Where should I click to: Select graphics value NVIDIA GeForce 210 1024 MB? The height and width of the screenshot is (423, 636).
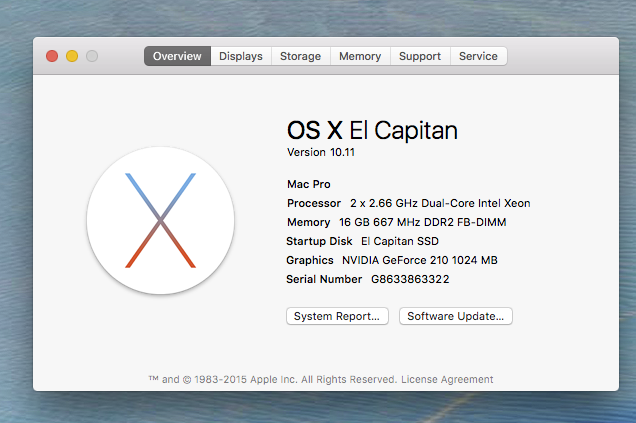(x=420, y=260)
